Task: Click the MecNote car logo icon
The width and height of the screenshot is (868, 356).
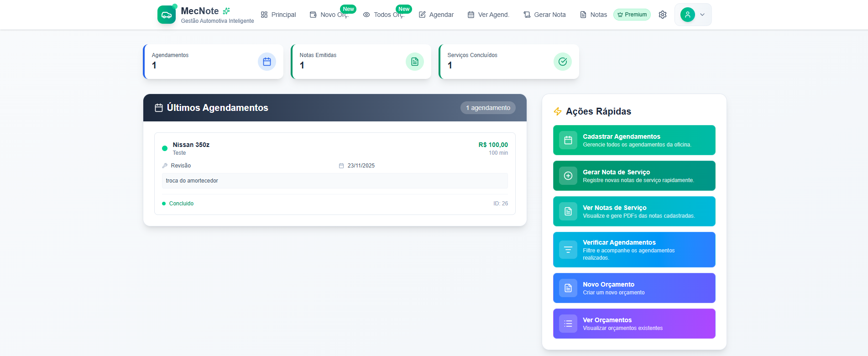Action: [167, 15]
